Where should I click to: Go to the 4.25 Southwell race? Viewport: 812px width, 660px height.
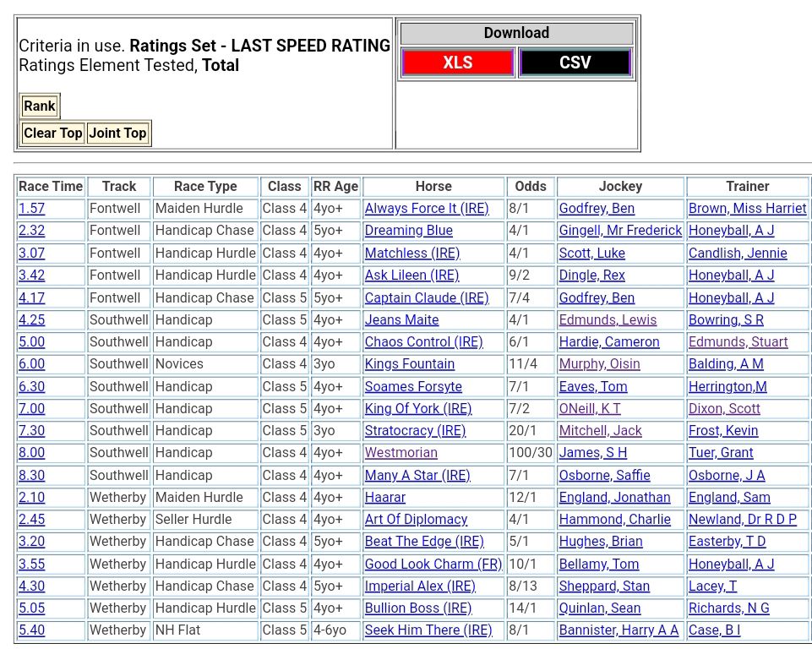point(32,320)
